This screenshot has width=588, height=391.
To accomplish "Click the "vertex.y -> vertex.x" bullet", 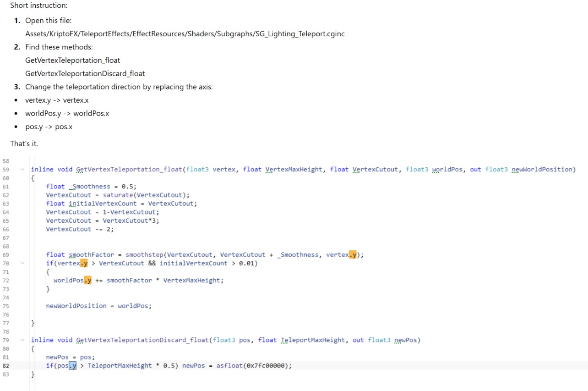I will click(x=57, y=100).
